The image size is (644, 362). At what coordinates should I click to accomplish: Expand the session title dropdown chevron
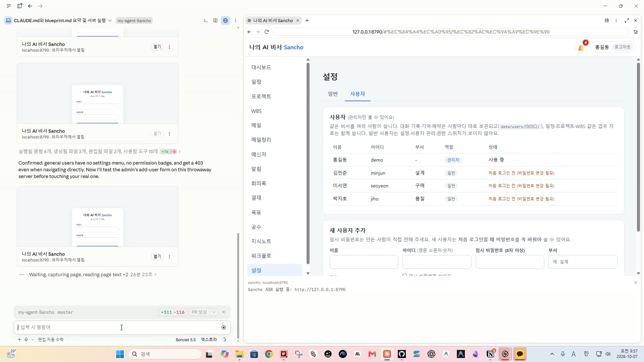(110, 21)
